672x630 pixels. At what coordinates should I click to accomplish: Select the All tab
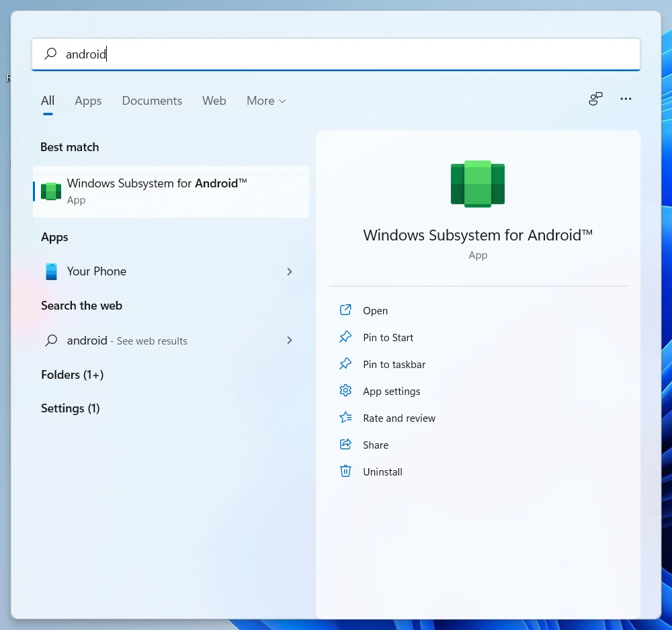coord(48,101)
